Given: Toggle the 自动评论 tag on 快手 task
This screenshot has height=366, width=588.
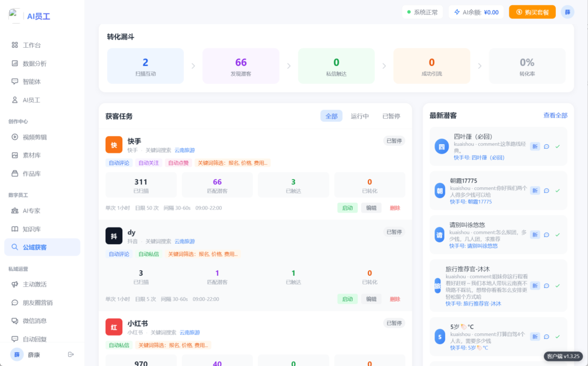Looking at the screenshot, I should [x=119, y=163].
